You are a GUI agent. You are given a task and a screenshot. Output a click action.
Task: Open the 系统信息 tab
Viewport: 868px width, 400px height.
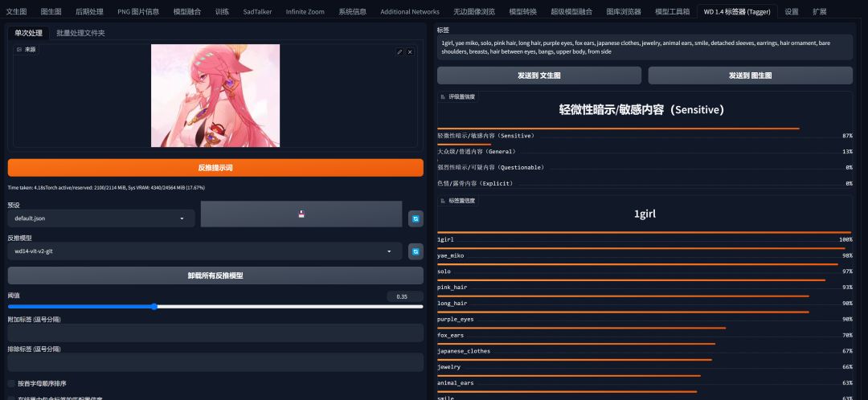(x=353, y=11)
